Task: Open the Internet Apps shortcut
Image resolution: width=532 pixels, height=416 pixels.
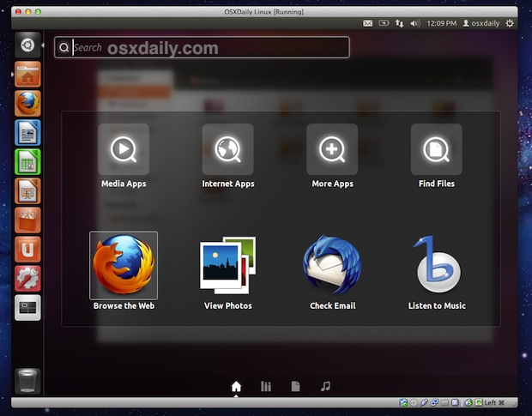Action: pyautogui.click(x=227, y=150)
